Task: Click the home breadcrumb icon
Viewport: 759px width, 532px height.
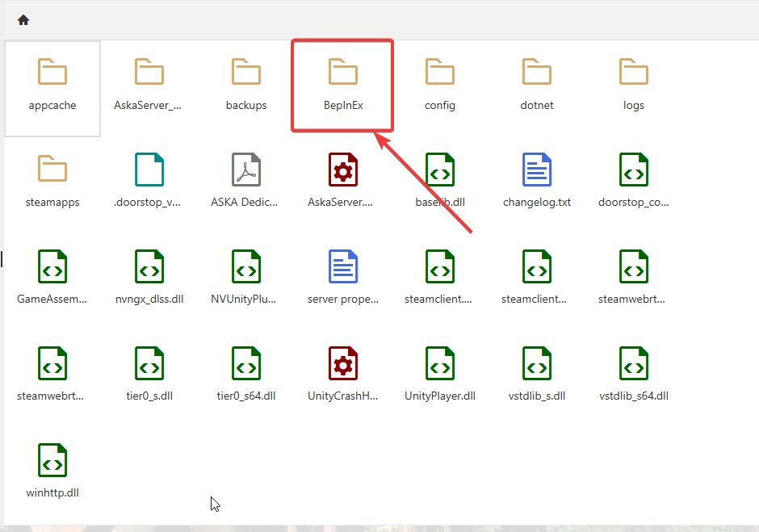Action: coord(23,20)
